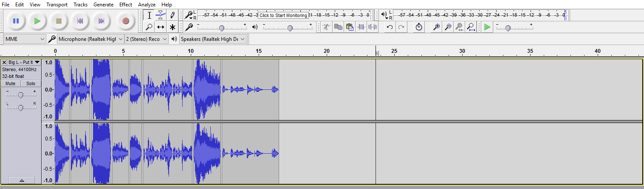Select the Draw (pencil) tool
644x189 pixels.
[172, 15]
